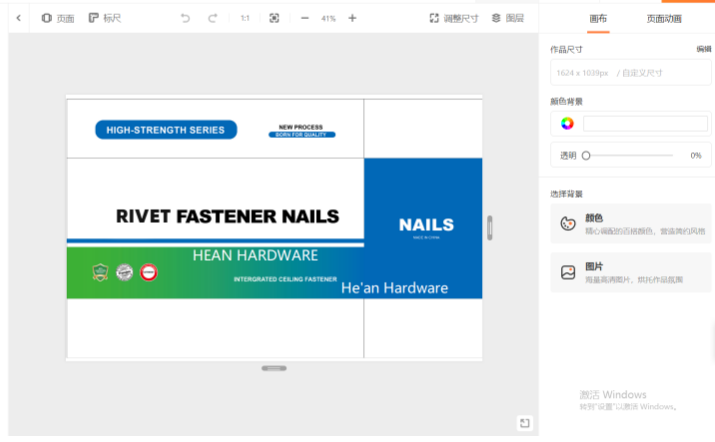Choose the 图片 (Image) background option
Viewport: 715px width, 442px height.
(630, 272)
